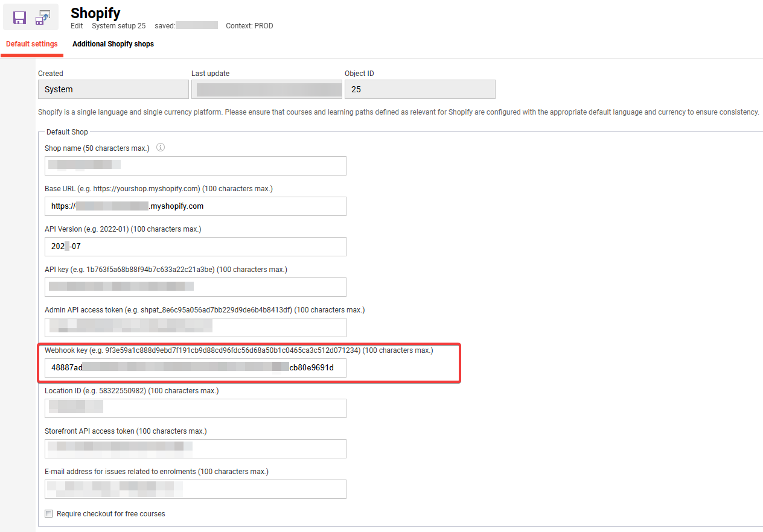Image resolution: width=763 pixels, height=532 pixels.
Task: Click the Storefront API access token field
Action: (195, 449)
